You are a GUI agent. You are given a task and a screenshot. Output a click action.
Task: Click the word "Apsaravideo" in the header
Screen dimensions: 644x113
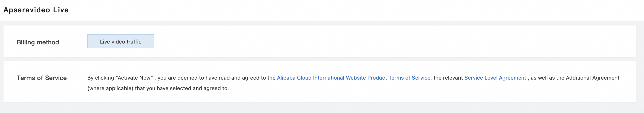27,10
